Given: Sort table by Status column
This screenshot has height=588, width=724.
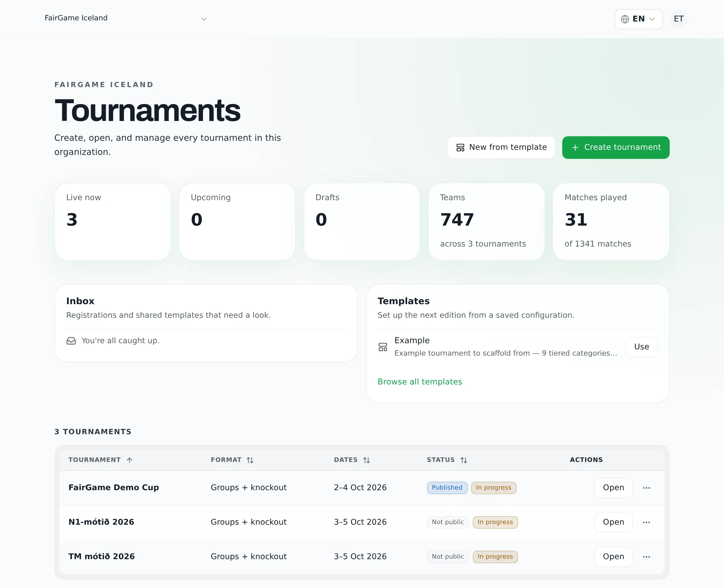Looking at the screenshot, I should pyautogui.click(x=464, y=460).
